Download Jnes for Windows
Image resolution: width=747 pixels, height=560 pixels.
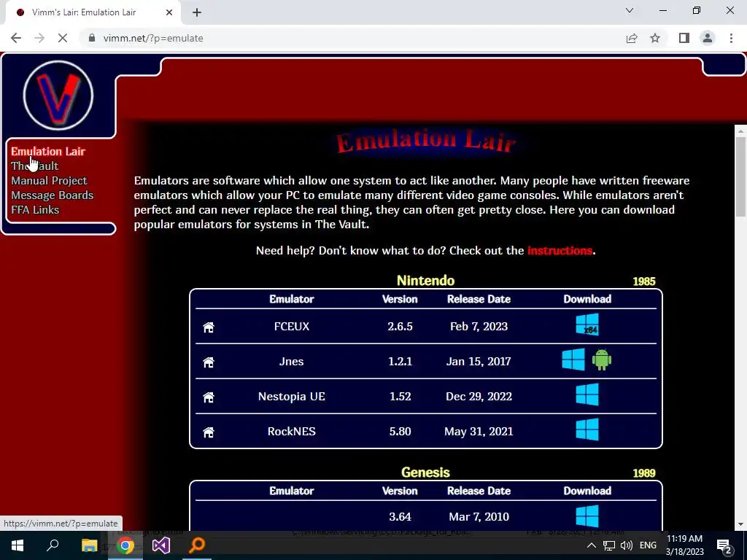573,359
